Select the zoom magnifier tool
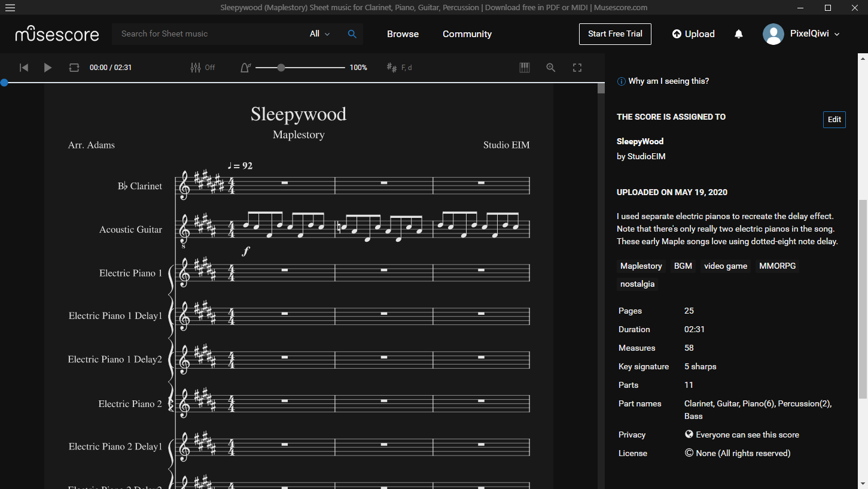This screenshot has height=489, width=868. pyautogui.click(x=550, y=67)
